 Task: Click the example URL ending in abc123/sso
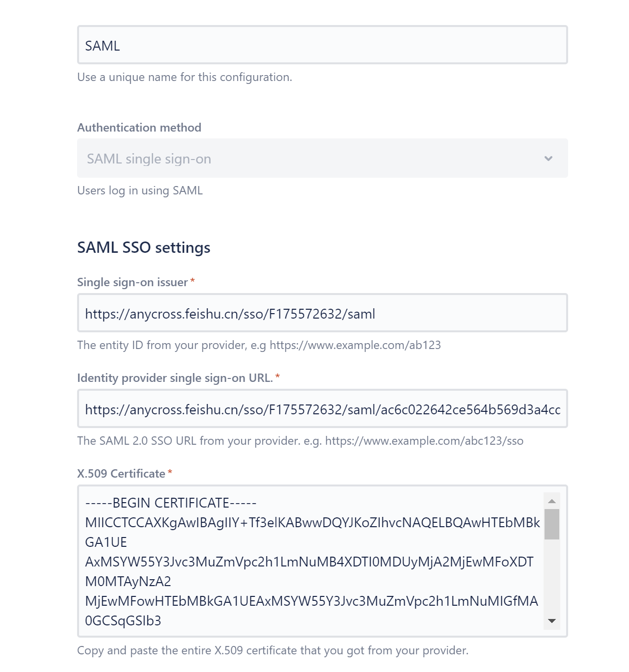tap(424, 441)
